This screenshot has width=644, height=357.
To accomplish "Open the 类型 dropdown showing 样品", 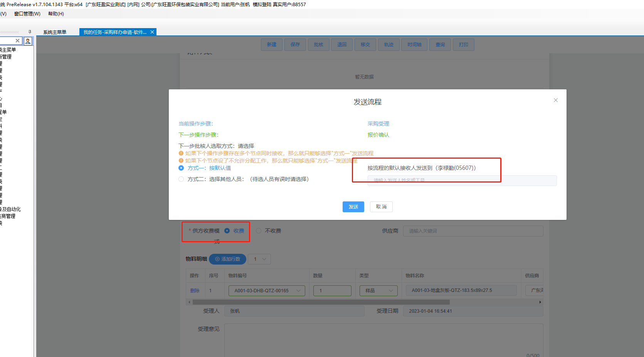I will [379, 290].
